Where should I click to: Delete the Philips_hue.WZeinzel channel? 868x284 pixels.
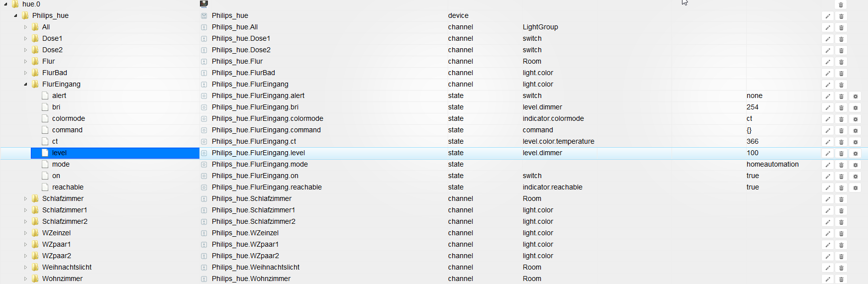point(841,234)
